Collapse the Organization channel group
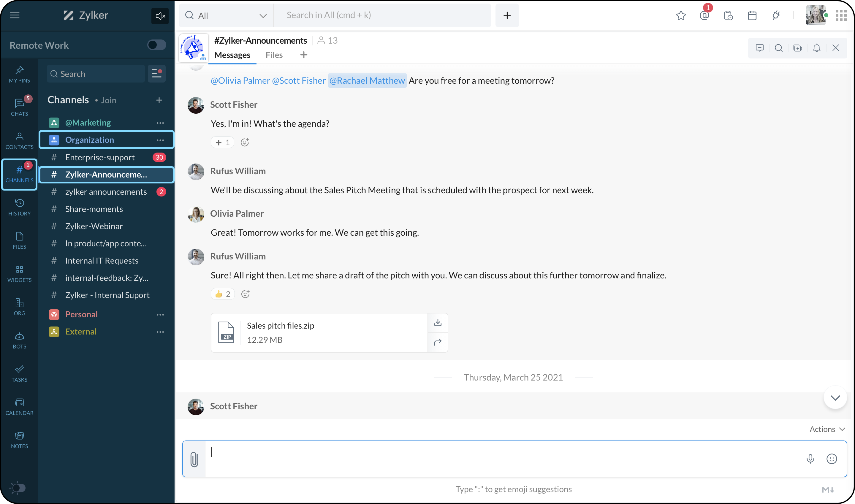 (x=90, y=140)
